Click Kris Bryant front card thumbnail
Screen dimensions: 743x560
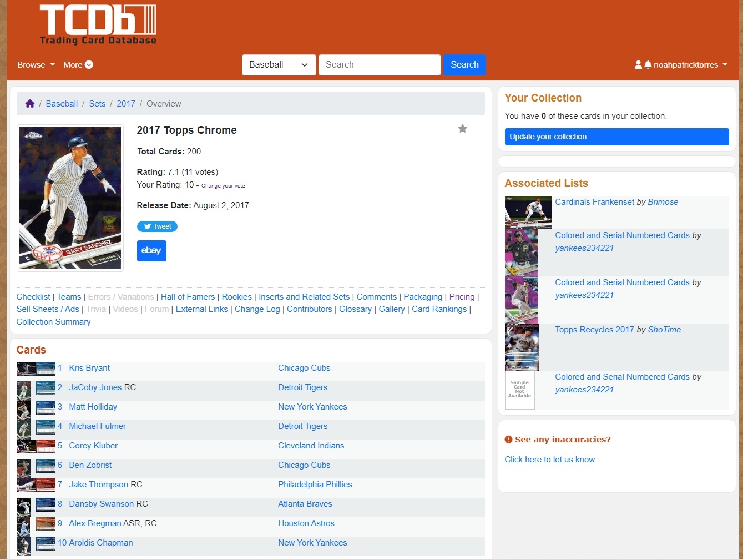pos(26,369)
